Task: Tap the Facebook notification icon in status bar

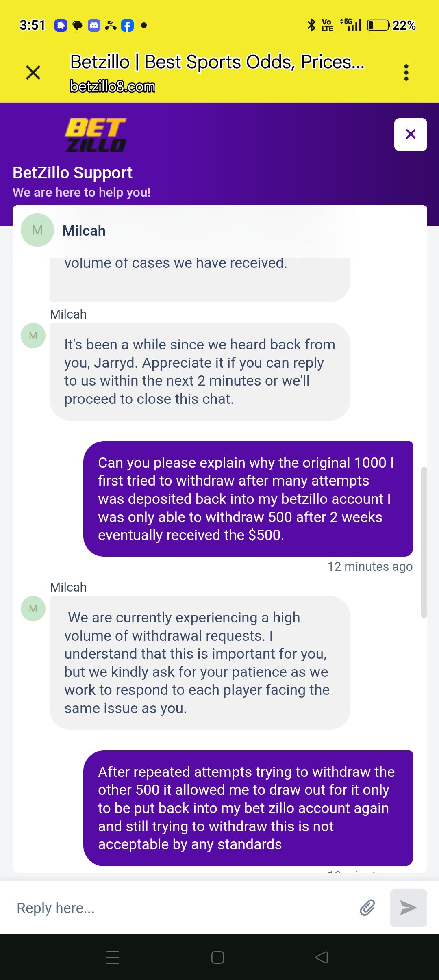Action: pyautogui.click(x=127, y=26)
